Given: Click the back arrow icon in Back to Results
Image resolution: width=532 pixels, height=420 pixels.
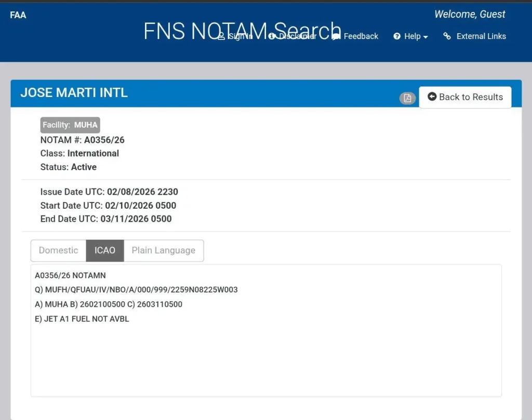Looking at the screenshot, I should click(432, 97).
